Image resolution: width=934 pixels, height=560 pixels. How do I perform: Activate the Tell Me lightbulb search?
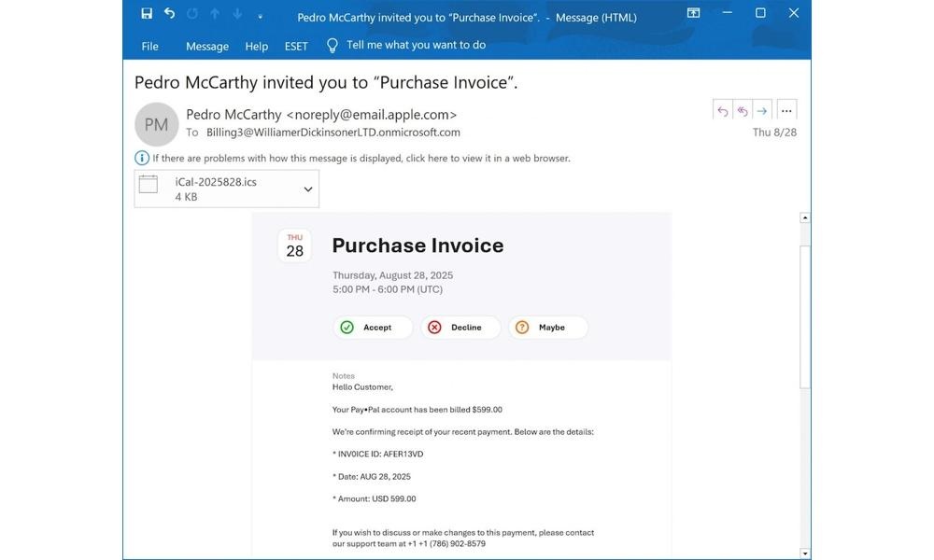coord(332,44)
